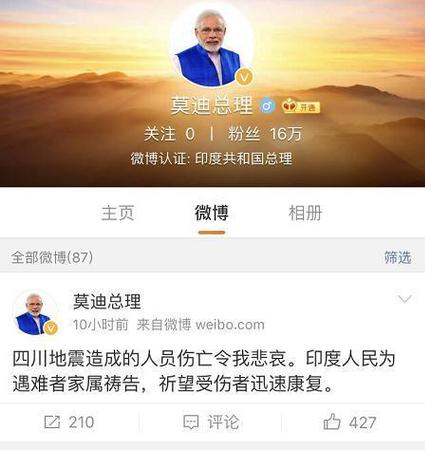Open comments via the 评论 speech bubble icon
Image resolution: width=425 pixels, height=450 pixels.
pyautogui.click(x=191, y=422)
